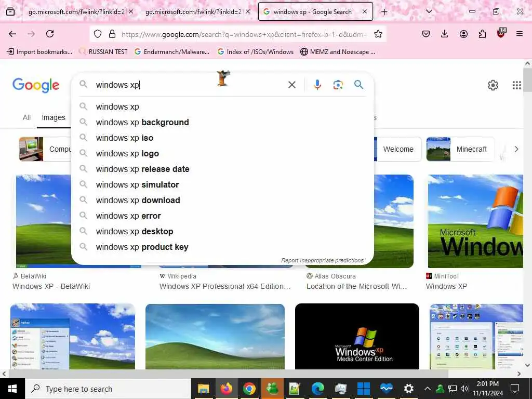532x399 pixels.
Task: Submit search with the blue magnifier icon
Action: [x=358, y=85]
